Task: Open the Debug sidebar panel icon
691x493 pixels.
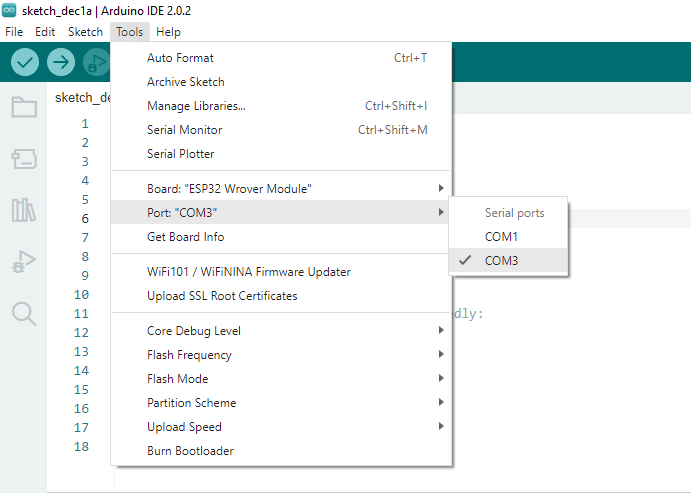Action: point(24,262)
